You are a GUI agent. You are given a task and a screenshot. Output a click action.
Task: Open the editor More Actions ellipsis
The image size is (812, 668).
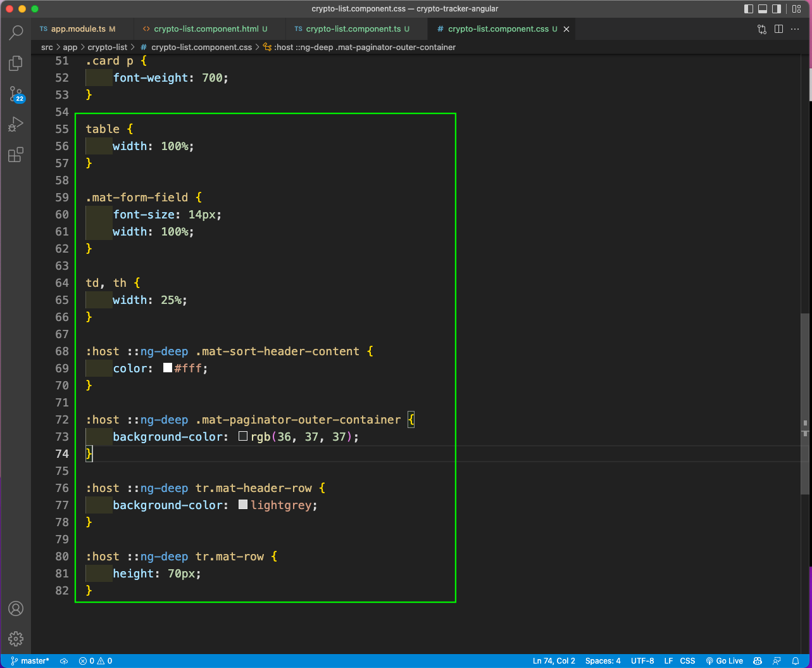(x=796, y=29)
